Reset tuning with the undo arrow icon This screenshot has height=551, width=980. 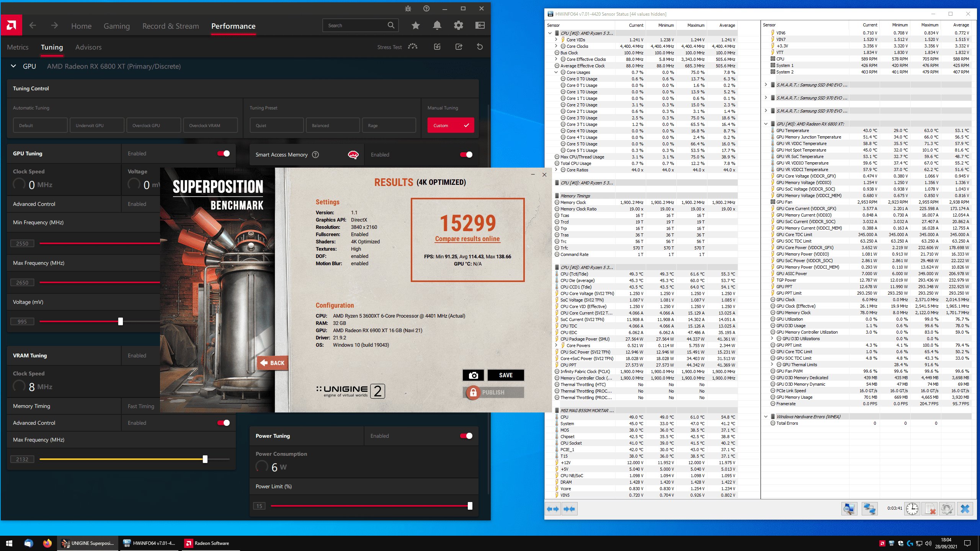click(x=480, y=47)
